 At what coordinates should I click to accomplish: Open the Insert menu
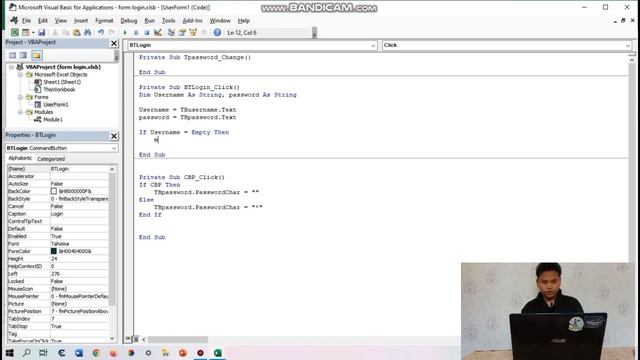tap(81, 21)
